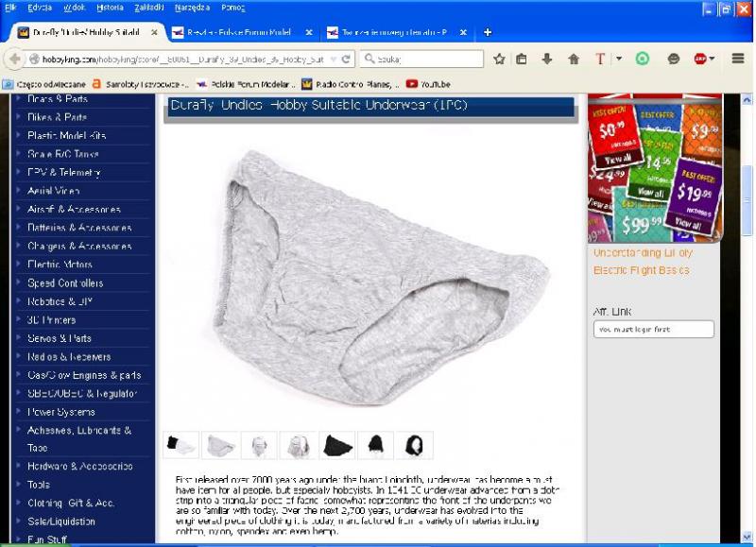756x547 pixels.
Task: Open the Historia menu
Action: [110, 8]
